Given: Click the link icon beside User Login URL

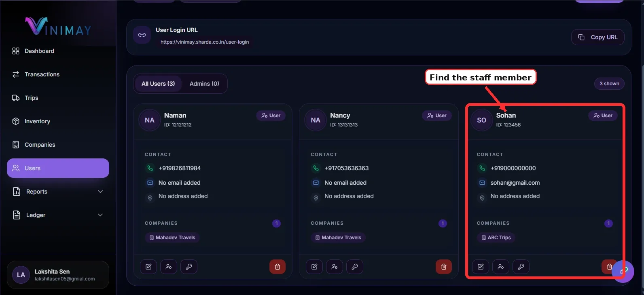Looking at the screenshot, I should (142, 35).
